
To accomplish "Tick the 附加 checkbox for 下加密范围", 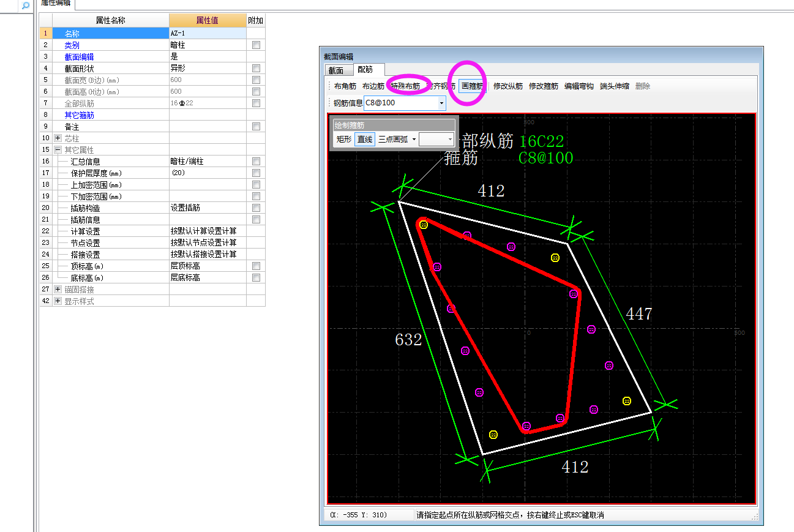I will tap(256, 196).
